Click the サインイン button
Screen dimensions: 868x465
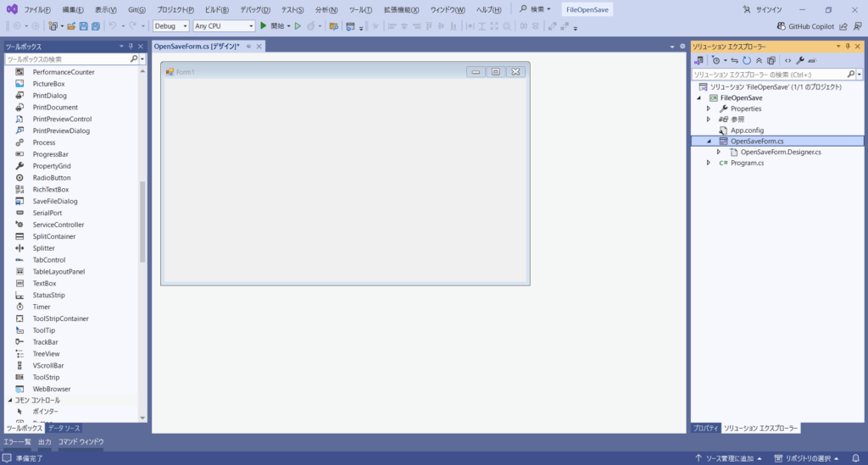(762, 9)
